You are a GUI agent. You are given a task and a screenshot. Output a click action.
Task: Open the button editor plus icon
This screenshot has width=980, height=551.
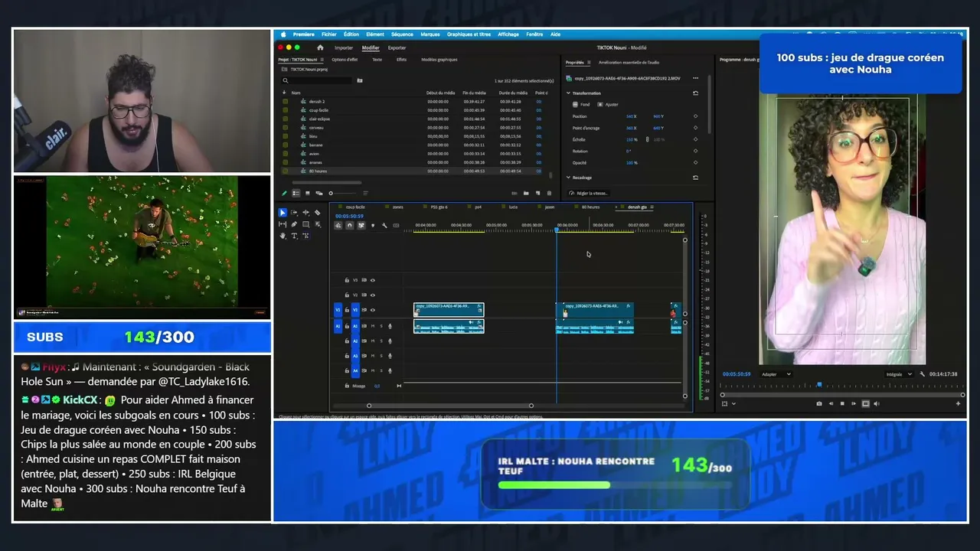pyautogui.click(x=958, y=403)
